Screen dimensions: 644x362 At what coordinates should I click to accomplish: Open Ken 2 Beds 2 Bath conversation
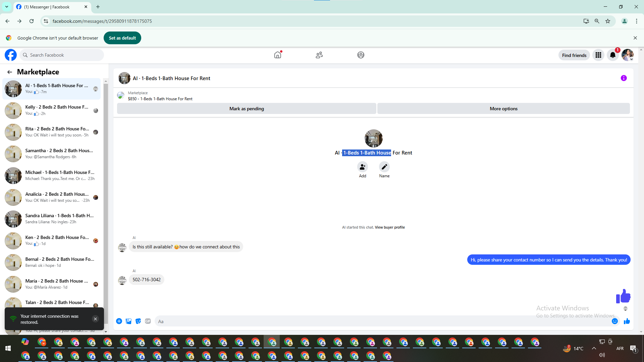click(x=51, y=241)
